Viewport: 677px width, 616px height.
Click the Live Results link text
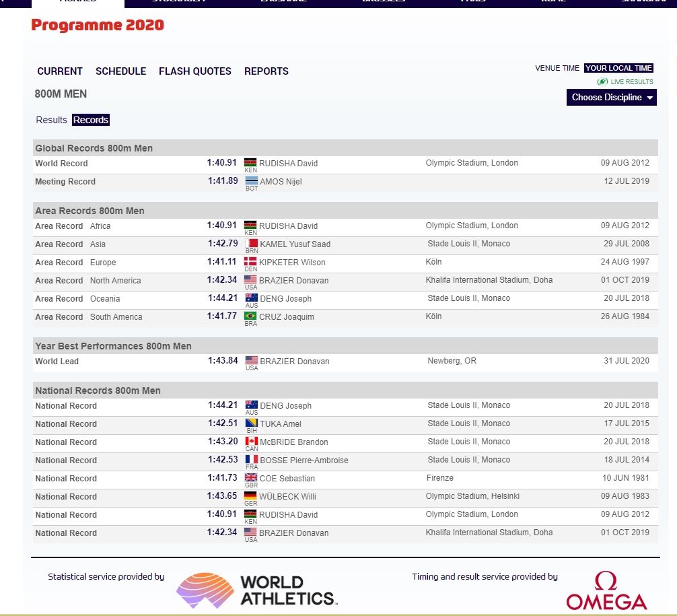[x=631, y=82]
